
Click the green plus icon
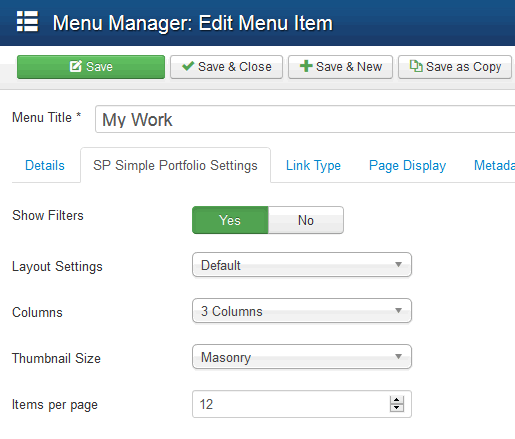[306, 66]
